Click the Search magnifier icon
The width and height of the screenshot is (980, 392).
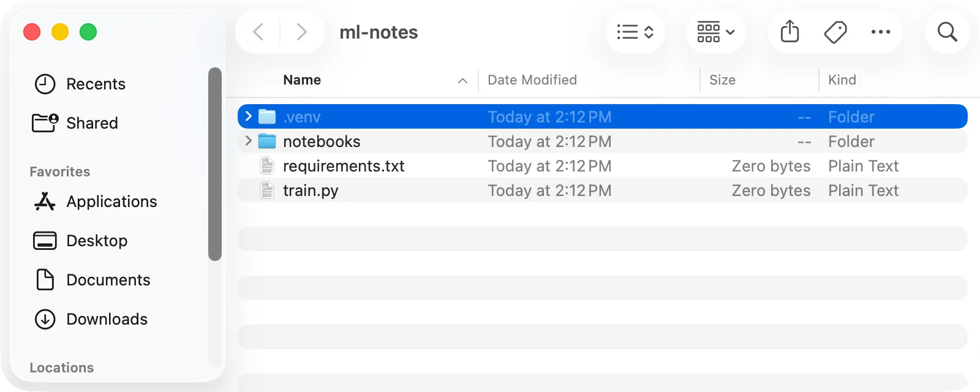[x=947, y=32]
